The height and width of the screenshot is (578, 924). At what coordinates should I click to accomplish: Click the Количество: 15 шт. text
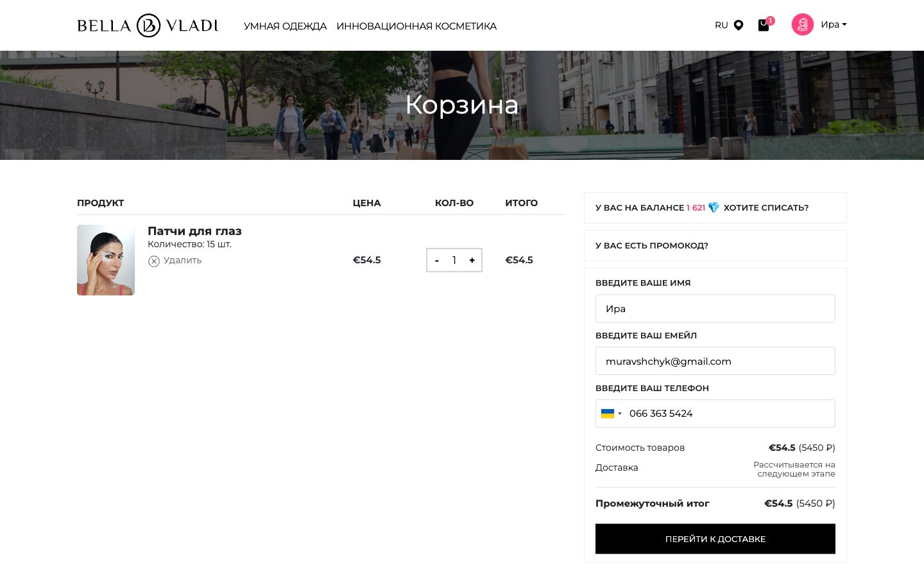pos(189,244)
